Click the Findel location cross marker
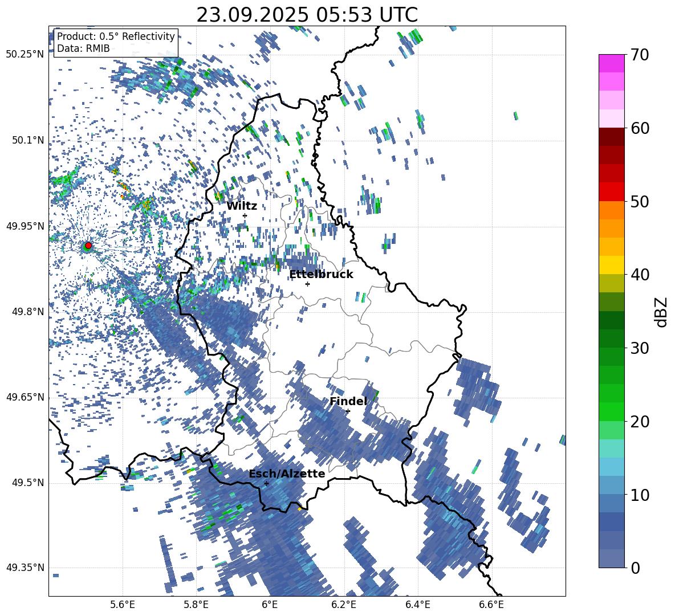675x616 pixels. click(348, 411)
